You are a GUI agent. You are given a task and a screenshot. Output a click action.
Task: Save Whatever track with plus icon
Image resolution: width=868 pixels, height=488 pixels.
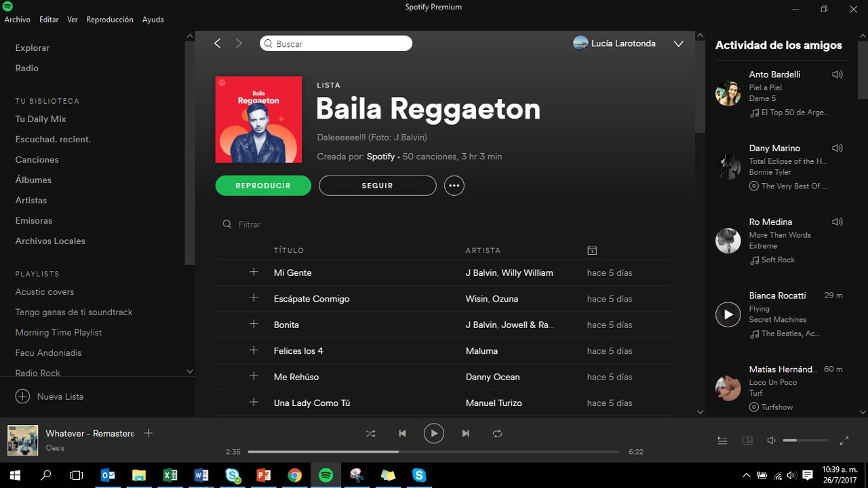point(149,433)
